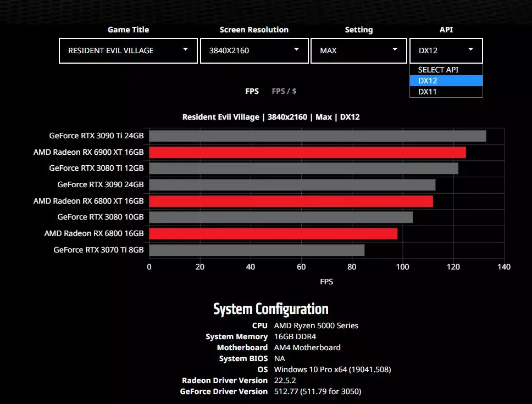Select DX11 from the API list
The image size is (532, 404).
[x=446, y=92]
